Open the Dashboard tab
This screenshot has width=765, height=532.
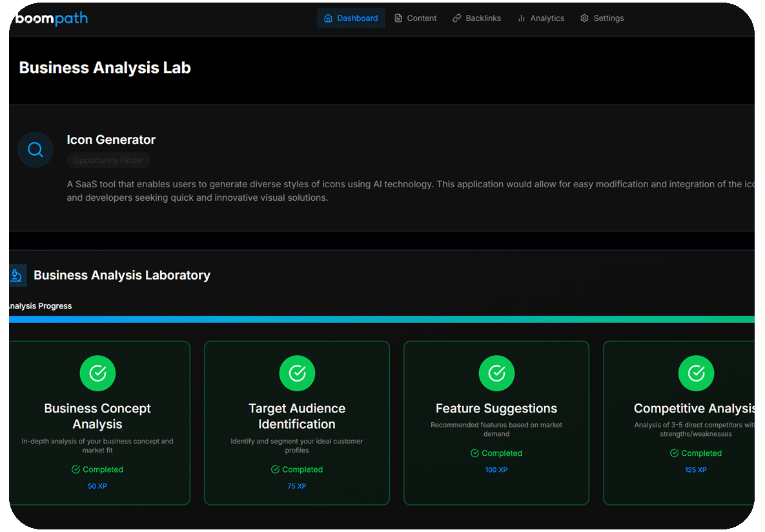click(351, 18)
